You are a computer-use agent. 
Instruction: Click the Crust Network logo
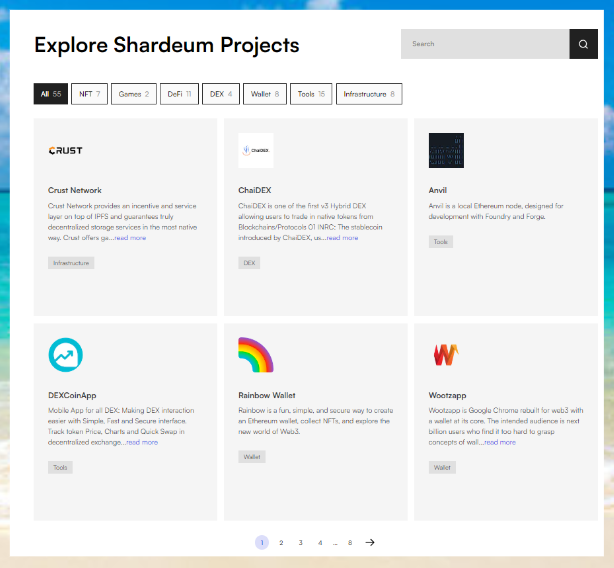[65, 151]
